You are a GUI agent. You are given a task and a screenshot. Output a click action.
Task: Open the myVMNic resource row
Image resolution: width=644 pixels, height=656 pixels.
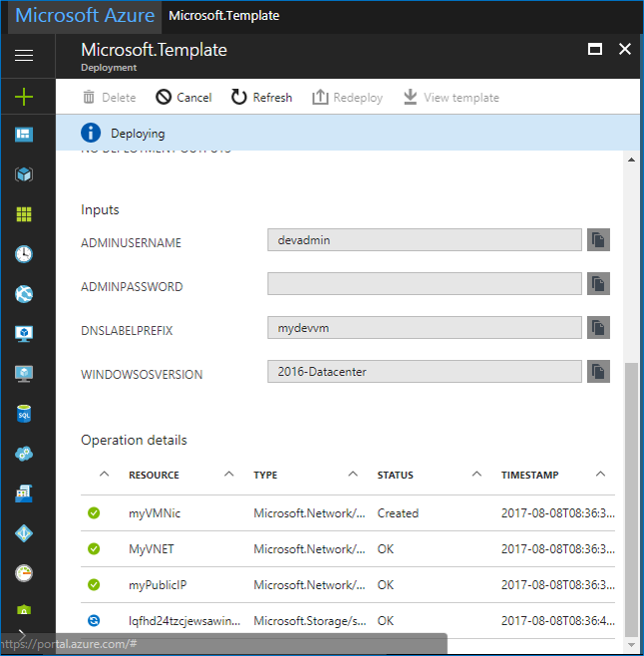pos(348,513)
